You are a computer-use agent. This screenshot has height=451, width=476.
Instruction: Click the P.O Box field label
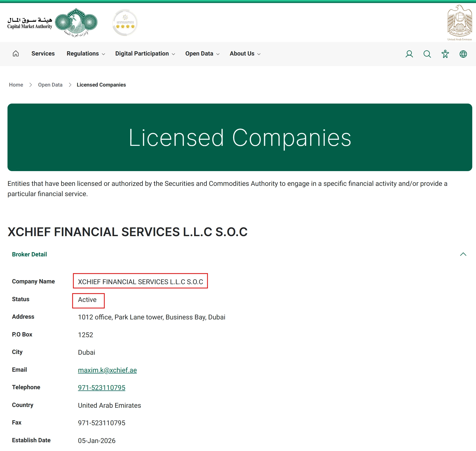[x=22, y=334]
